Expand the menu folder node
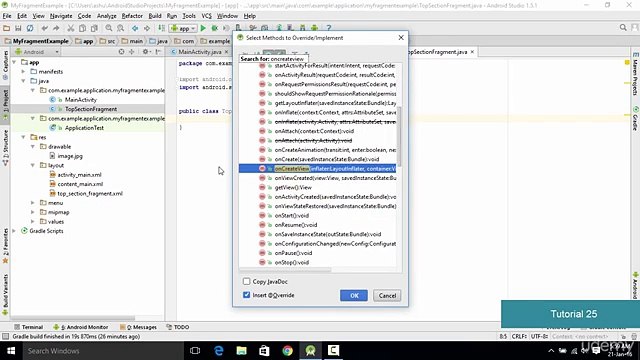Viewport: 640px width, 360px height. pyautogui.click(x=33, y=203)
